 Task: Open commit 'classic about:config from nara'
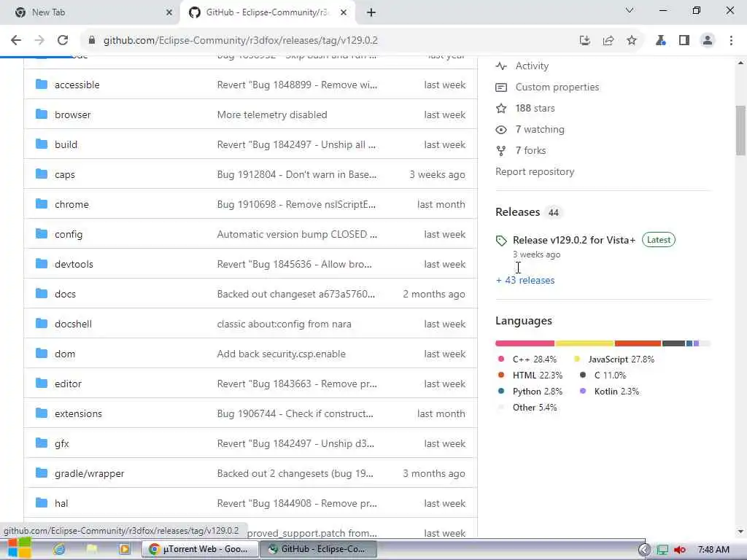[x=284, y=324]
